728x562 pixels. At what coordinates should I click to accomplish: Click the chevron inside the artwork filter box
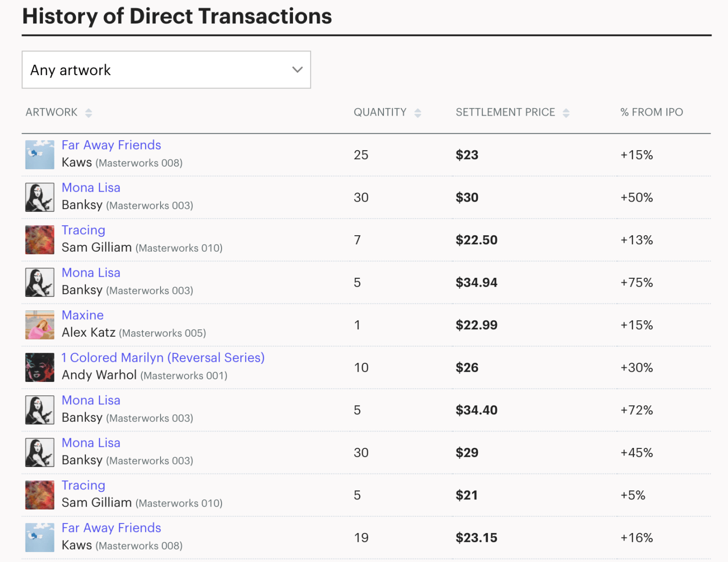pos(297,70)
